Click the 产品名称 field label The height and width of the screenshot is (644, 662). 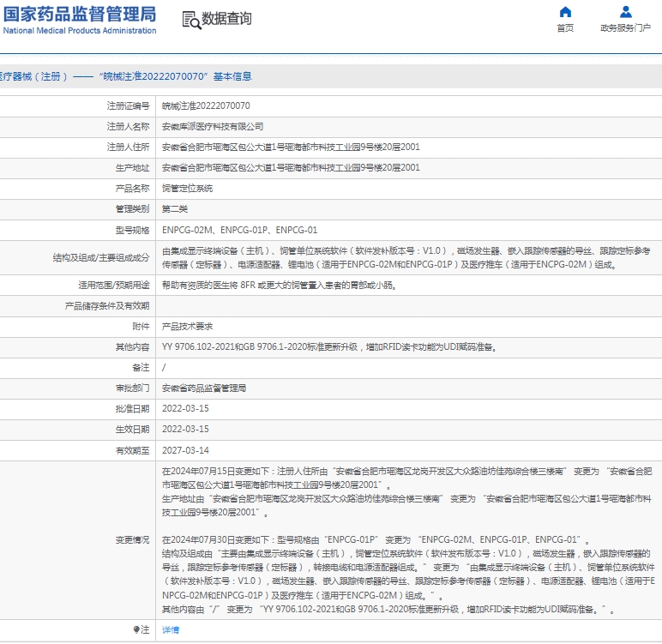[132, 189]
